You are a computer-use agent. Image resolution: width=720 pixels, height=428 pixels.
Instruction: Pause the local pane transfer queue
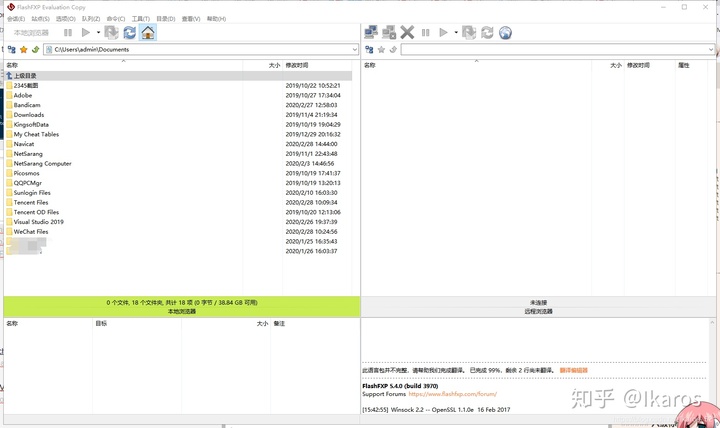coord(68,33)
